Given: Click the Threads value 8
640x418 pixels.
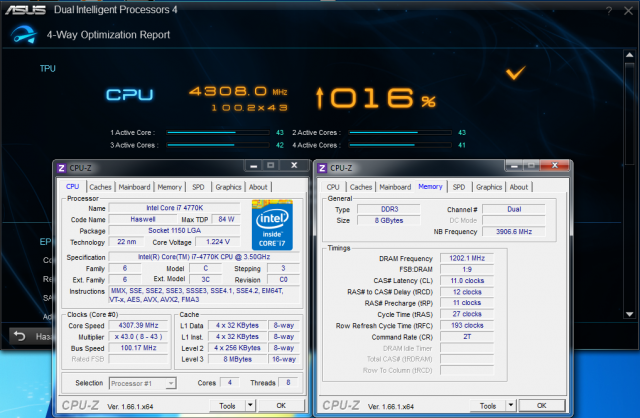Looking at the screenshot, I should 288,382.
